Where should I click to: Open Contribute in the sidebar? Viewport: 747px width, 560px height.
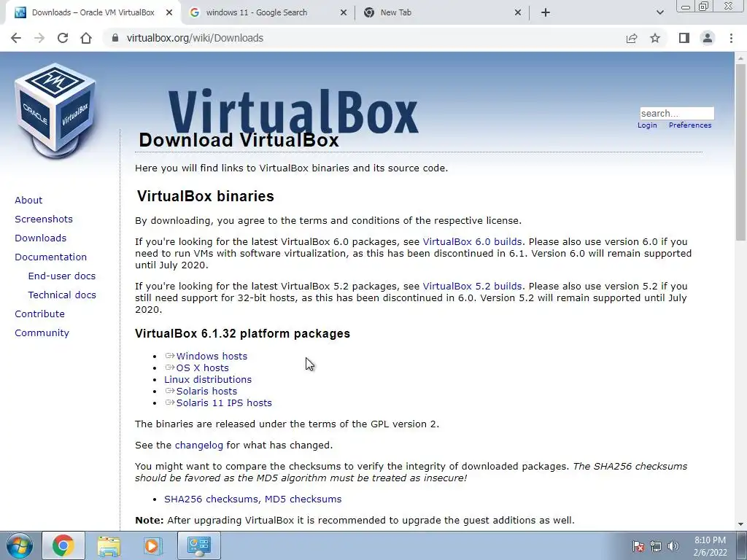tap(39, 314)
